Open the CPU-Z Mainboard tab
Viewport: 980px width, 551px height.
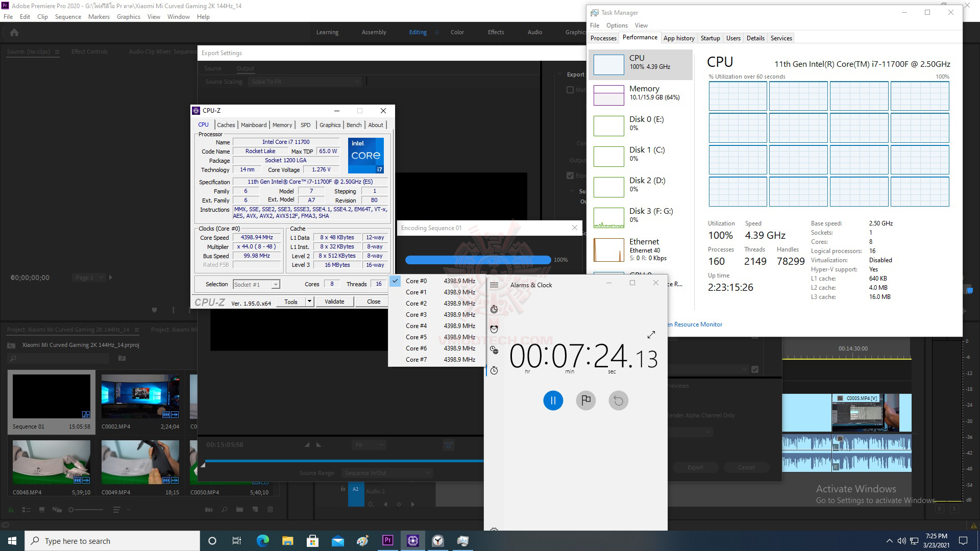coord(254,125)
